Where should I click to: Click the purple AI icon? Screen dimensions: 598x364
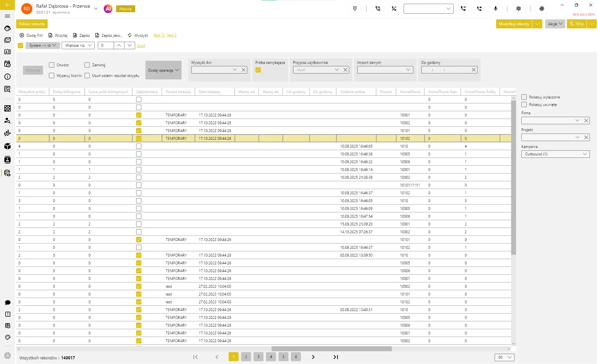(108, 9)
